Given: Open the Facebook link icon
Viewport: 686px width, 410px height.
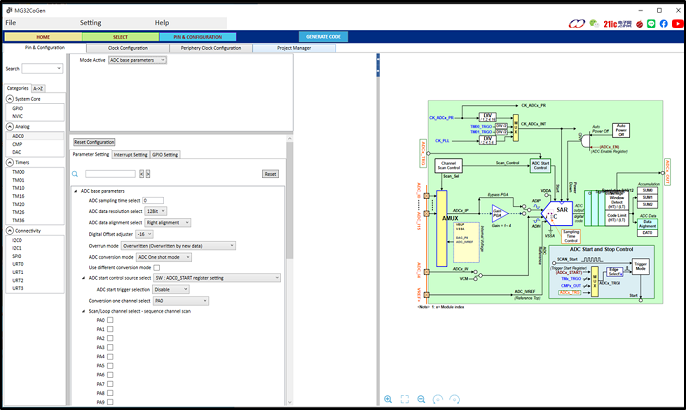Looking at the screenshot, I should coord(663,23).
